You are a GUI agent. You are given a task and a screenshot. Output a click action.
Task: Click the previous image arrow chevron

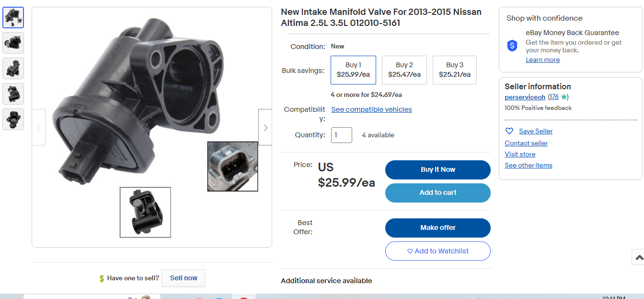pyautogui.click(x=39, y=127)
